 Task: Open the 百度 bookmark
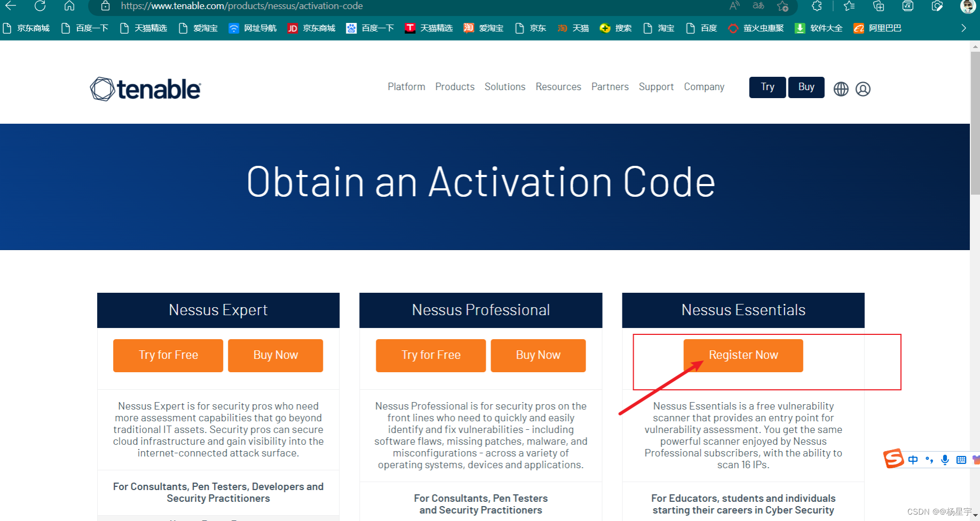coord(701,28)
